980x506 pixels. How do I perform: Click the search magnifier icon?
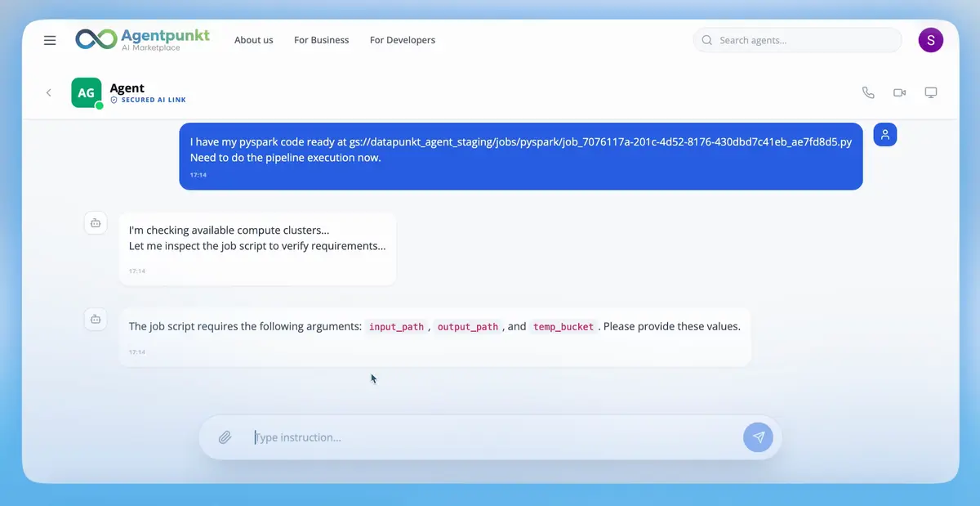[707, 40]
